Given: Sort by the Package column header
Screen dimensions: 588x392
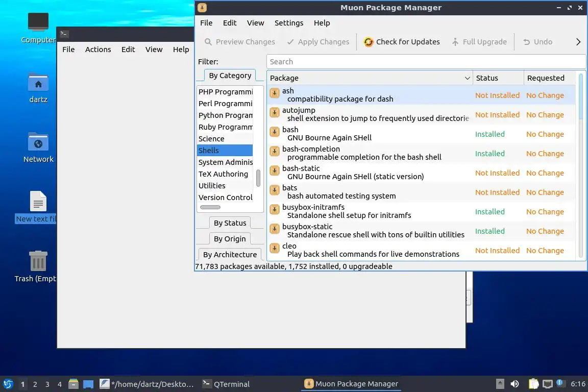Looking at the screenshot, I should (370, 78).
